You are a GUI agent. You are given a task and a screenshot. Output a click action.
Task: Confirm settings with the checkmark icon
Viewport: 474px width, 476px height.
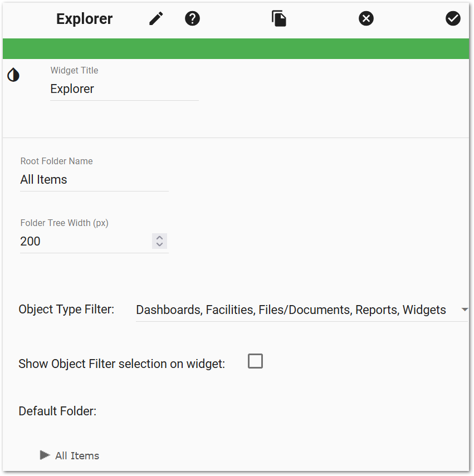point(453,18)
